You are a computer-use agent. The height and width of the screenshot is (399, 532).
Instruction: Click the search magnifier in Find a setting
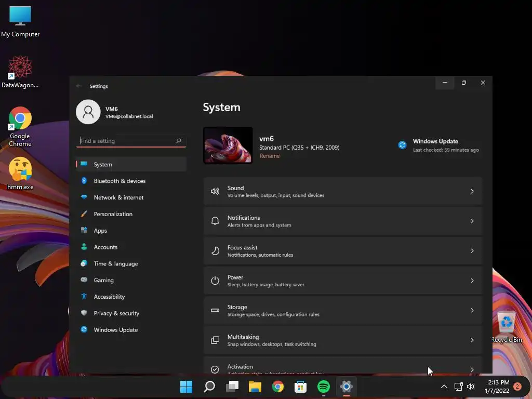pyautogui.click(x=179, y=141)
